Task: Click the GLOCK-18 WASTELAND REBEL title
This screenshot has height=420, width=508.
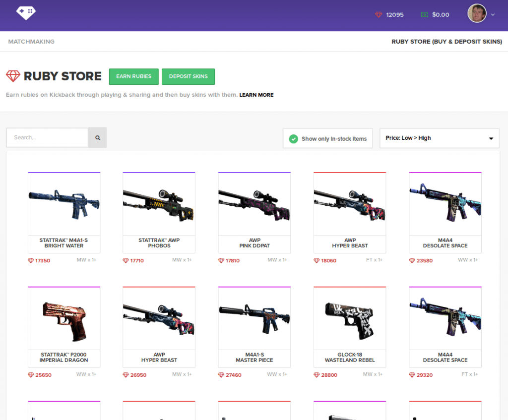Action: pos(350,357)
